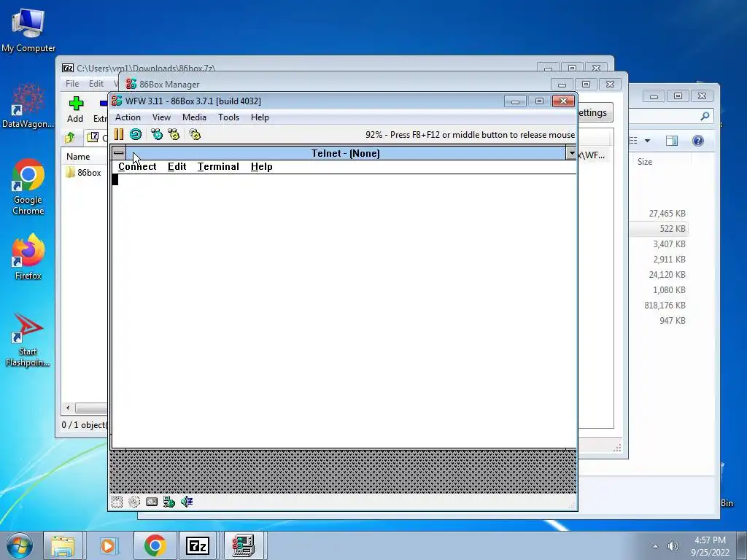Click the Windows Start button
747x560 pixels.
click(19, 545)
